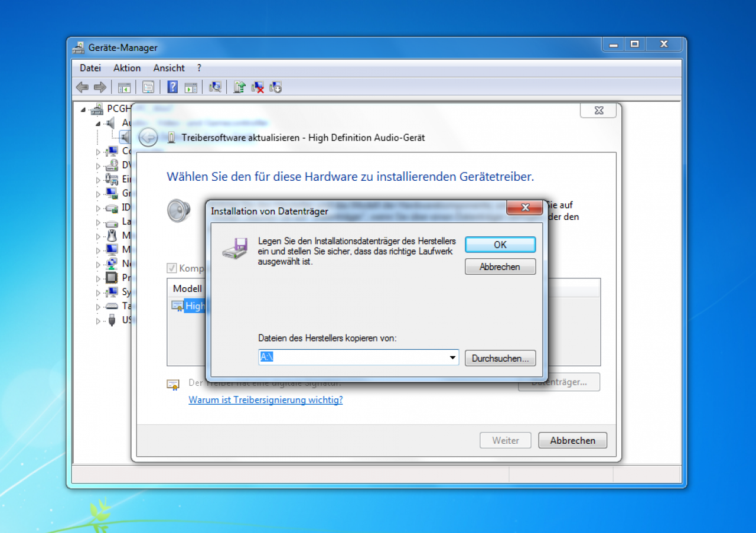Select the processors (Pr) chip icon
The image size is (756, 533).
coord(112,278)
